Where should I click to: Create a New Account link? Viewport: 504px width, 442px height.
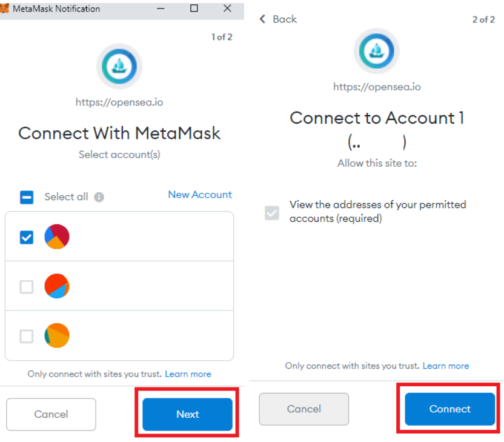[x=200, y=195]
